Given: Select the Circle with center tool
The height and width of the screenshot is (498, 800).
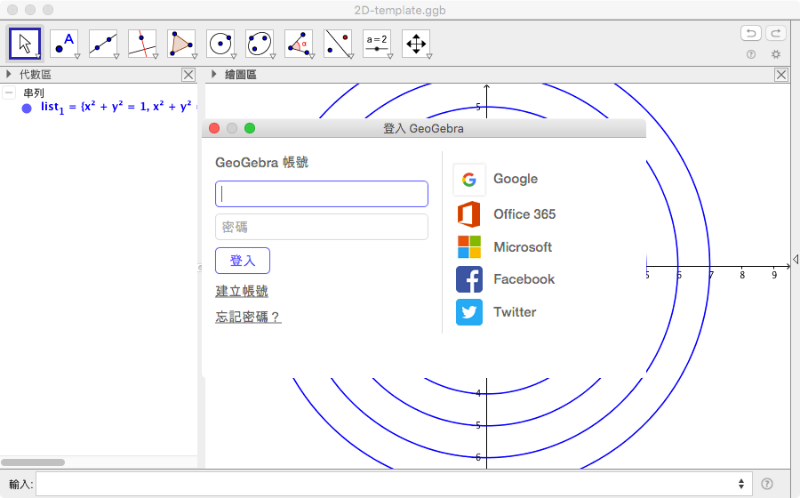Looking at the screenshot, I should click(x=220, y=43).
